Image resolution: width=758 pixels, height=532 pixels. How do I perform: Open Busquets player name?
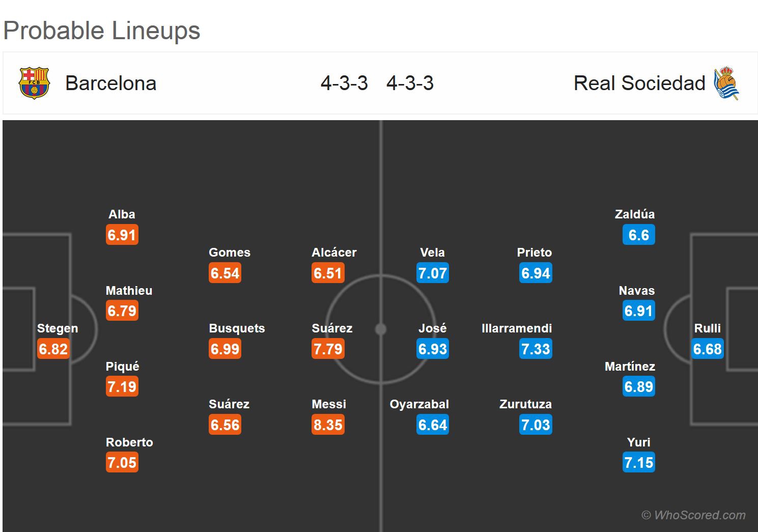click(x=237, y=328)
